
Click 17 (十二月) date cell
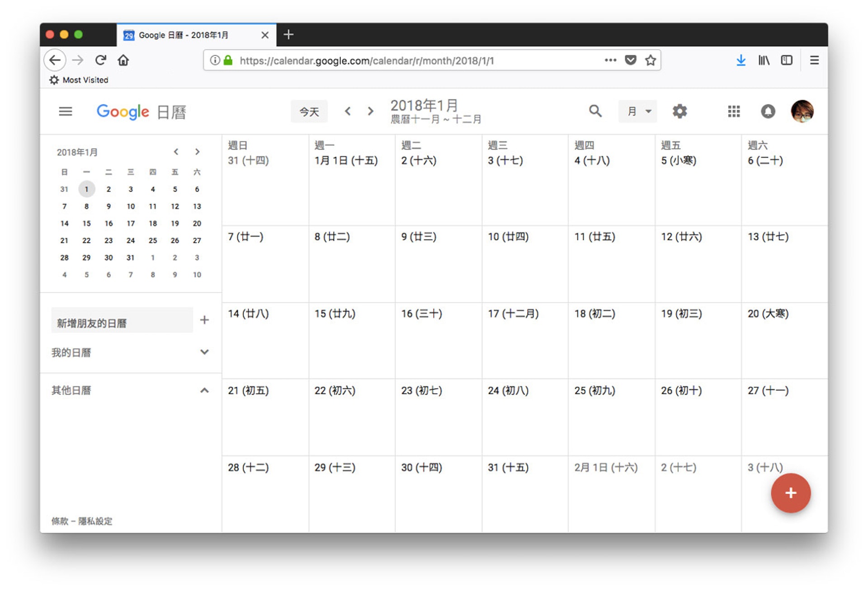pyautogui.click(x=513, y=314)
